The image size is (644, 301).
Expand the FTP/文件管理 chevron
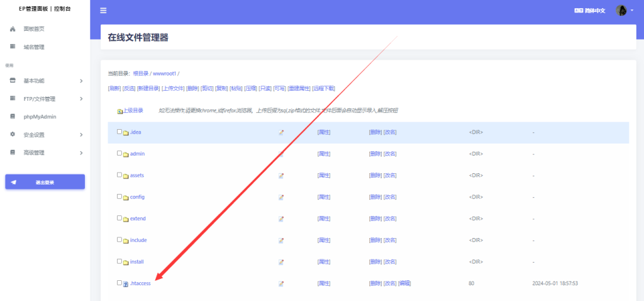tap(81, 99)
